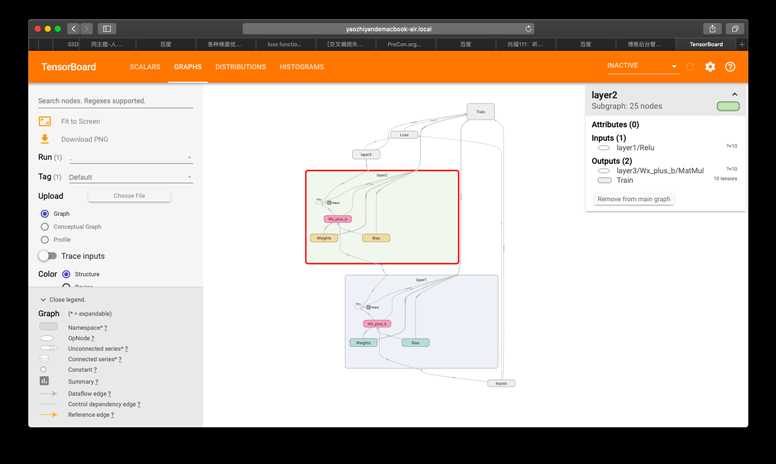This screenshot has width=776, height=464.
Task: Click the Reference edge help link
Action: [x=112, y=415]
